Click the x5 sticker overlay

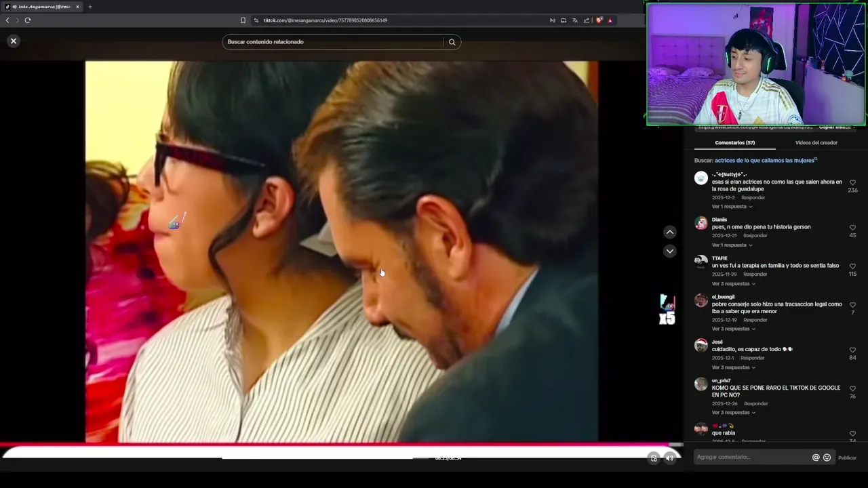667,310
